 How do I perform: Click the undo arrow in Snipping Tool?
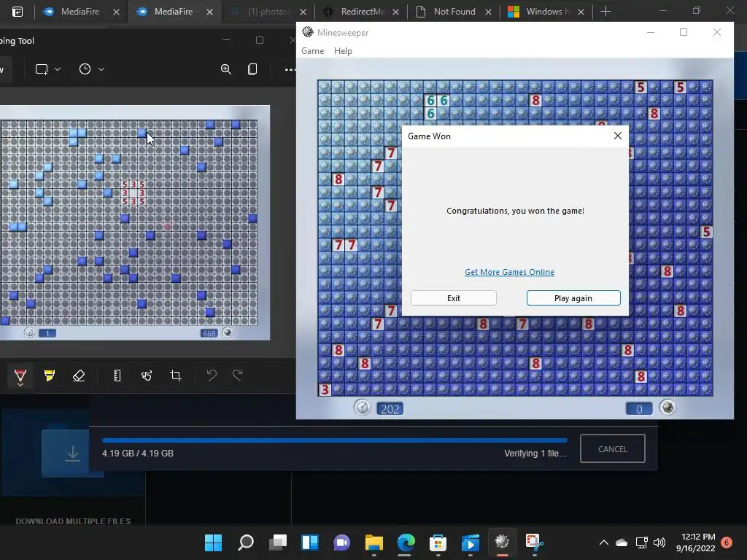(212, 376)
